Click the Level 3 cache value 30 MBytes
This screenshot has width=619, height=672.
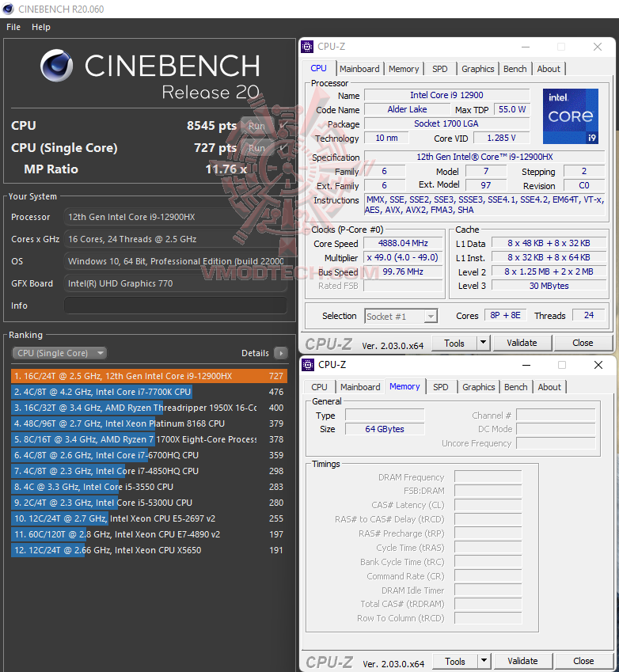pyautogui.click(x=549, y=286)
